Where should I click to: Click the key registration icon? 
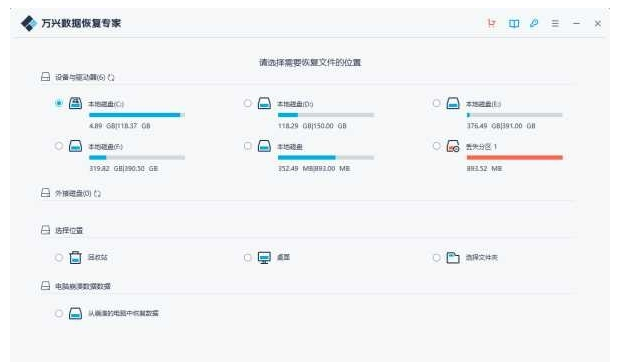(534, 23)
